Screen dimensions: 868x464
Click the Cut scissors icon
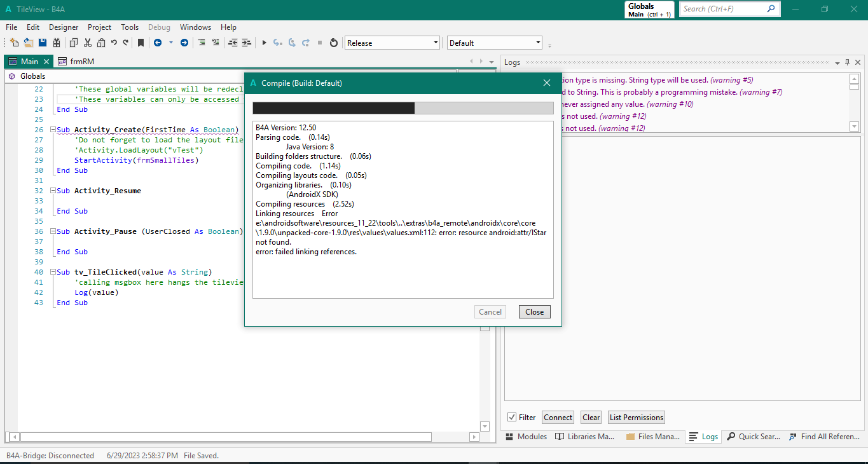(x=88, y=43)
